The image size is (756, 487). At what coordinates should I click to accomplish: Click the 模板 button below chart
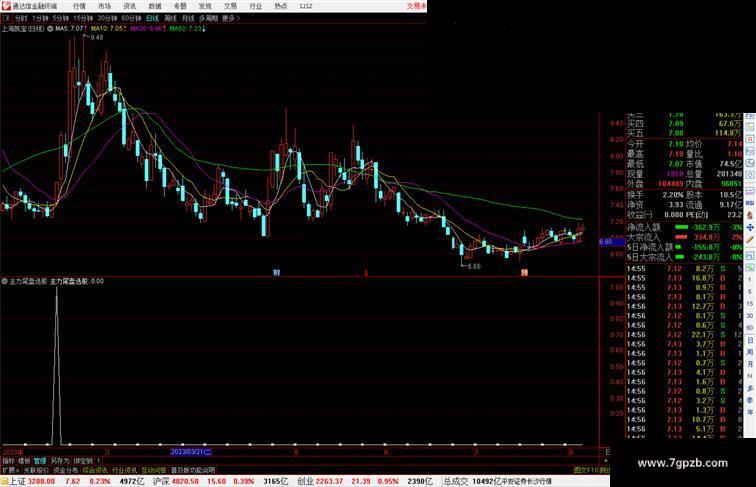(x=24, y=461)
